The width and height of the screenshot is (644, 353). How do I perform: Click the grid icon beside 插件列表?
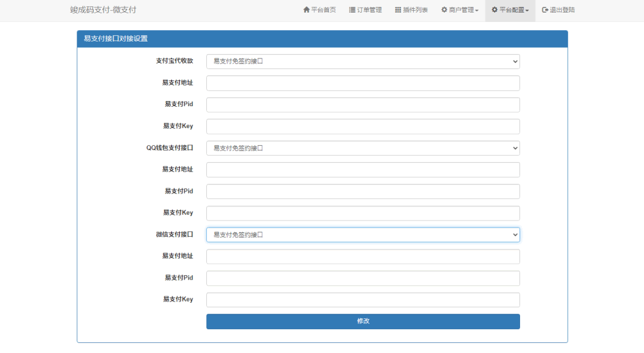[x=398, y=10]
